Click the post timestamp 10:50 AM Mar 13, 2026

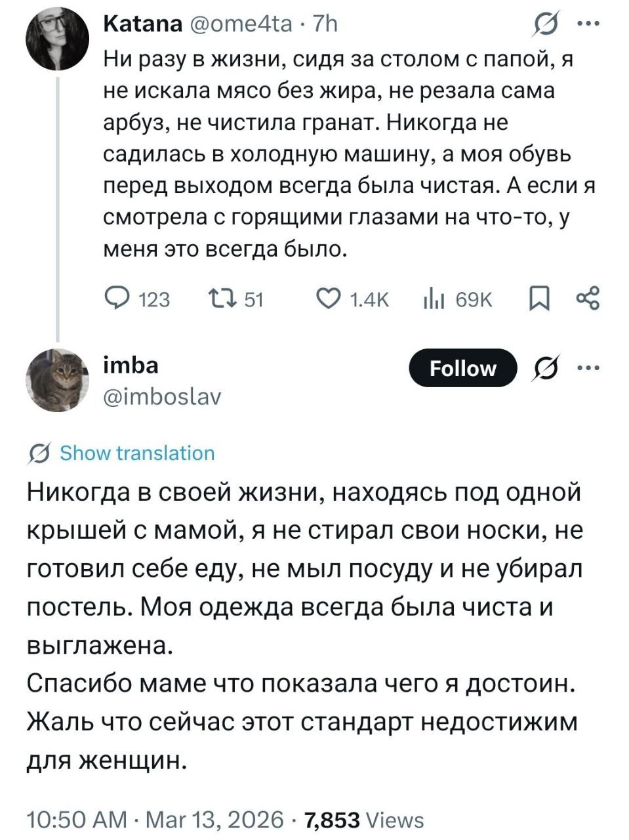tap(155, 820)
